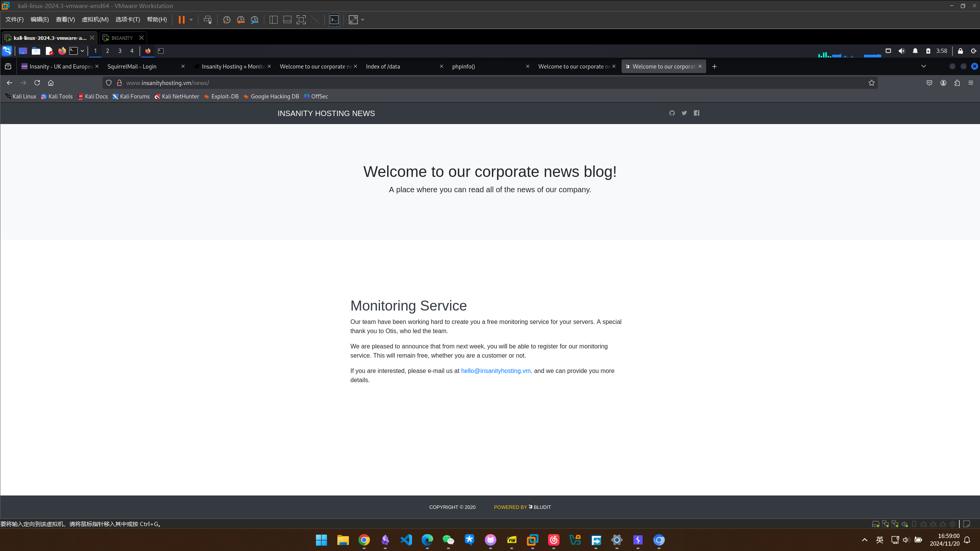Pause the virtual machine
Screen dimensions: 980x551
(182, 20)
